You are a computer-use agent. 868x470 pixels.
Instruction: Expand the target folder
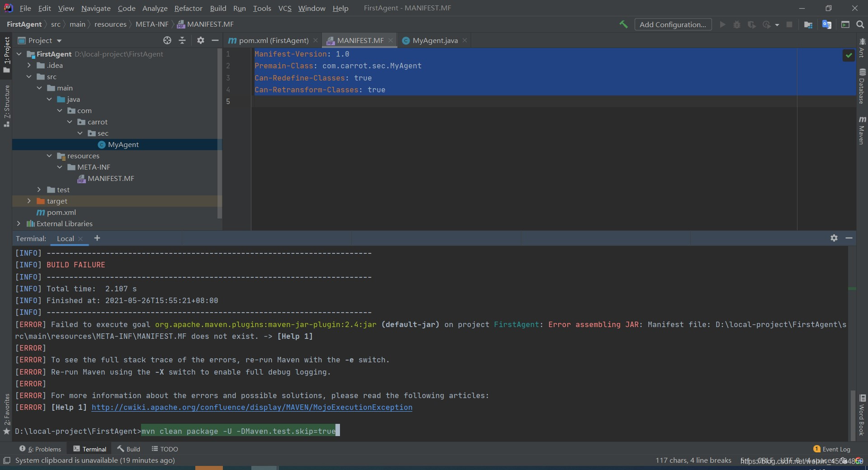[x=29, y=201]
